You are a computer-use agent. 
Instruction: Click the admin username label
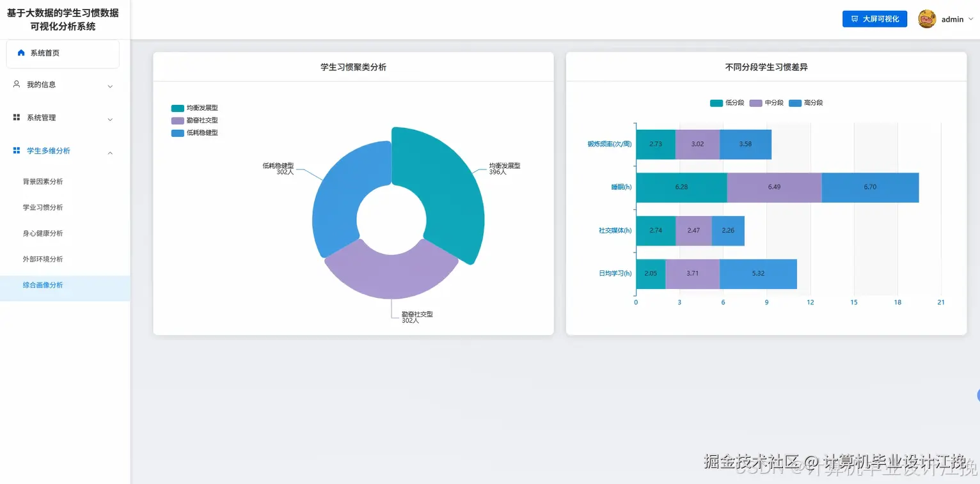[x=952, y=19]
